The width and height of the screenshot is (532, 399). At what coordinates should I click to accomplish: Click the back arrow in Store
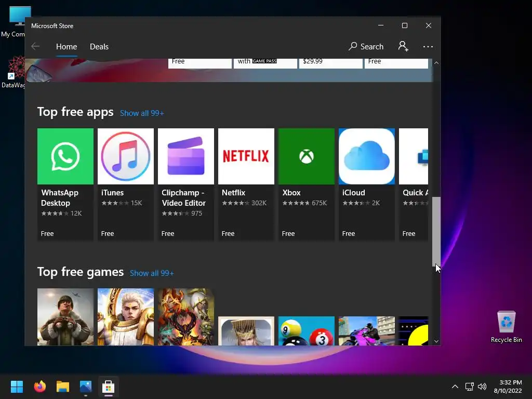coord(35,46)
